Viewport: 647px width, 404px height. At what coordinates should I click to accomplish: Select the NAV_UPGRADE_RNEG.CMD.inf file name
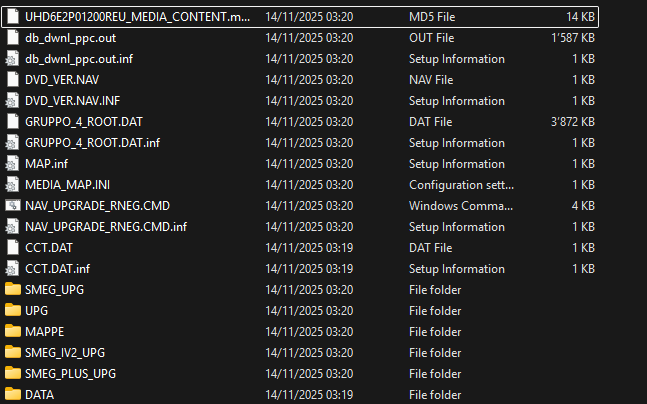tap(106, 227)
